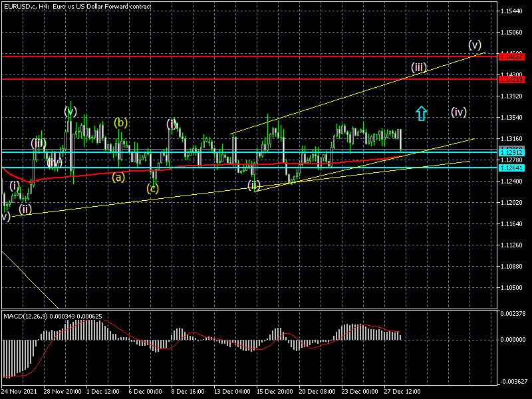Select the red 1.14219 price tag
This screenshot has height=399, width=532.
tap(511, 79)
